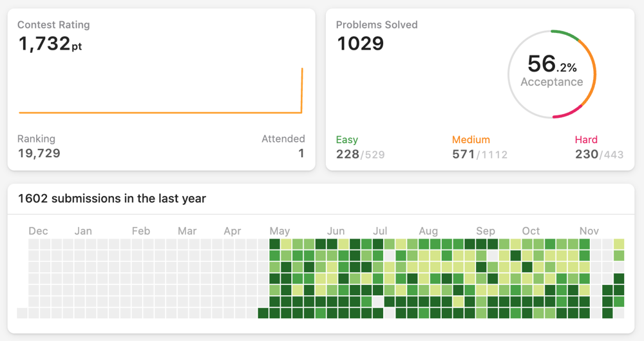The image size is (644, 341).
Task: Click the Attended contests count
Action: 301,153
